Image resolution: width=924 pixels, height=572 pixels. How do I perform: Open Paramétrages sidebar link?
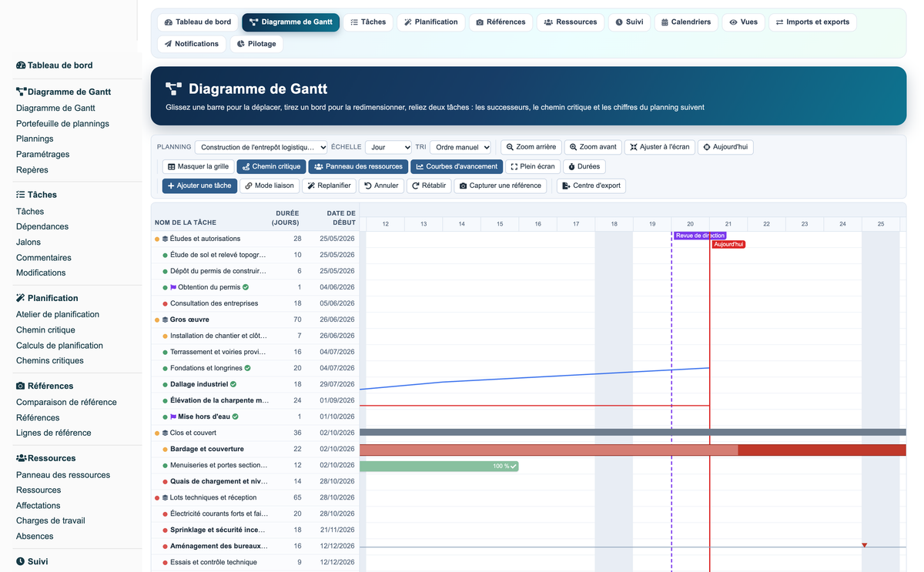42,154
